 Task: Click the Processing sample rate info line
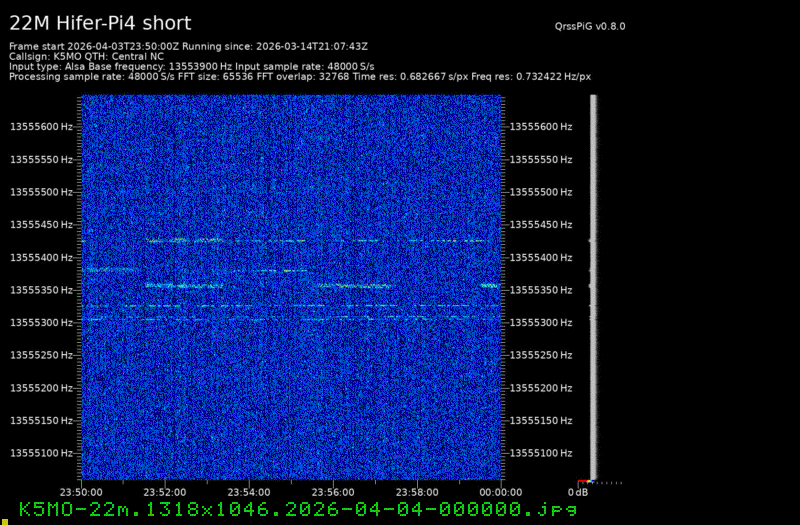pos(300,76)
